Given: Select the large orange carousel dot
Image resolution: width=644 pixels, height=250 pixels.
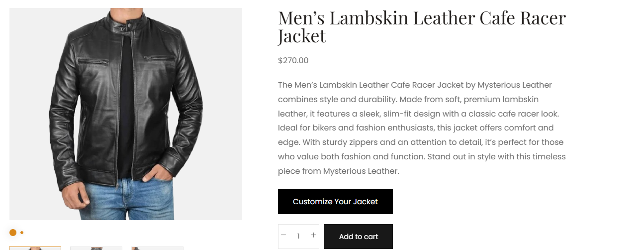Looking at the screenshot, I should 13,233.
